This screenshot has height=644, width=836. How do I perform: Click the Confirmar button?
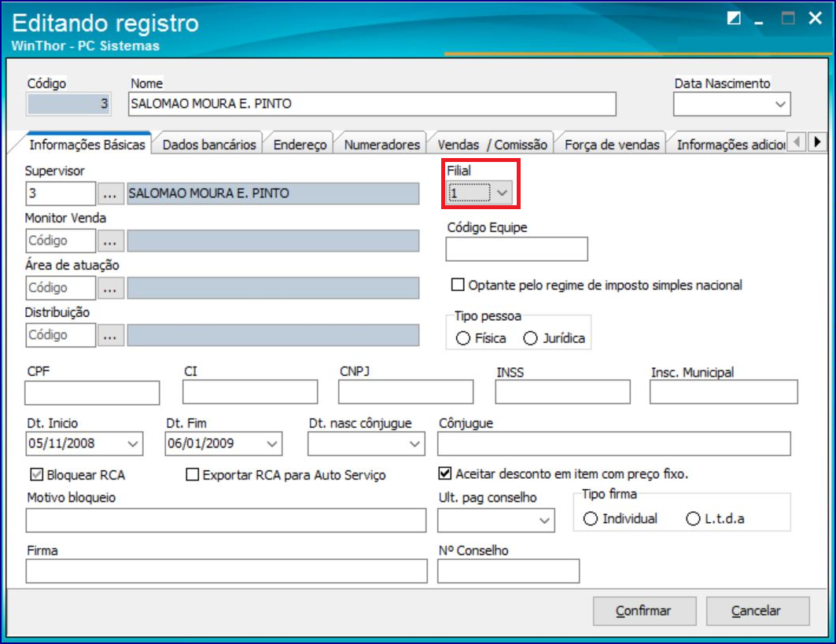point(644,611)
